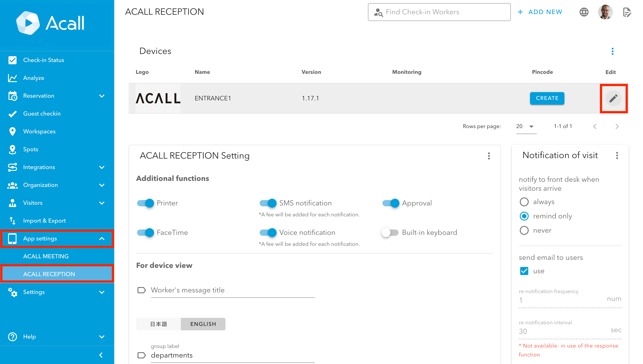Click the Visitors person icon
643x364 pixels.
coord(12,203)
